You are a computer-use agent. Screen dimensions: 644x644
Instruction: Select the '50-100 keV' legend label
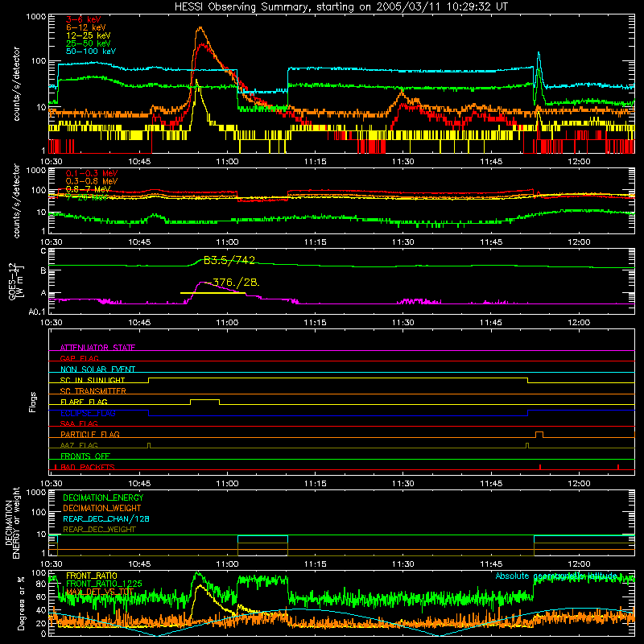pos(91,52)
